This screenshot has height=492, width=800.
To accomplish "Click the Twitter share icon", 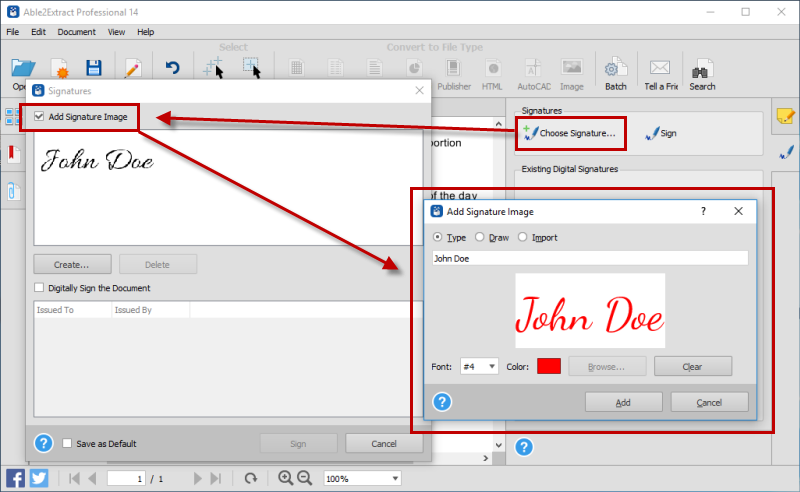I will [x=39, y=479].
